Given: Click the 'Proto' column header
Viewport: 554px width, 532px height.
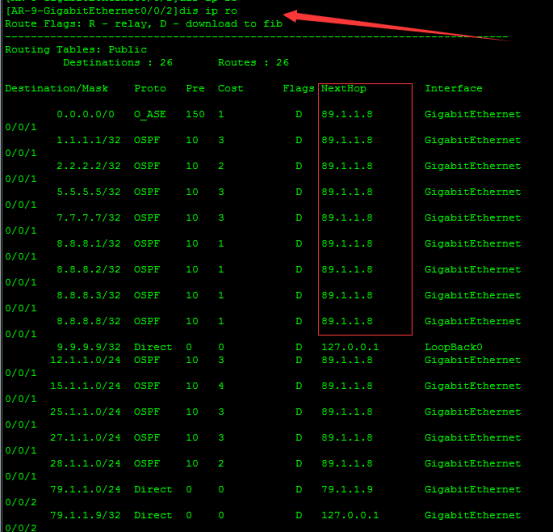Looking at the screenshot, I should (150, 88).
